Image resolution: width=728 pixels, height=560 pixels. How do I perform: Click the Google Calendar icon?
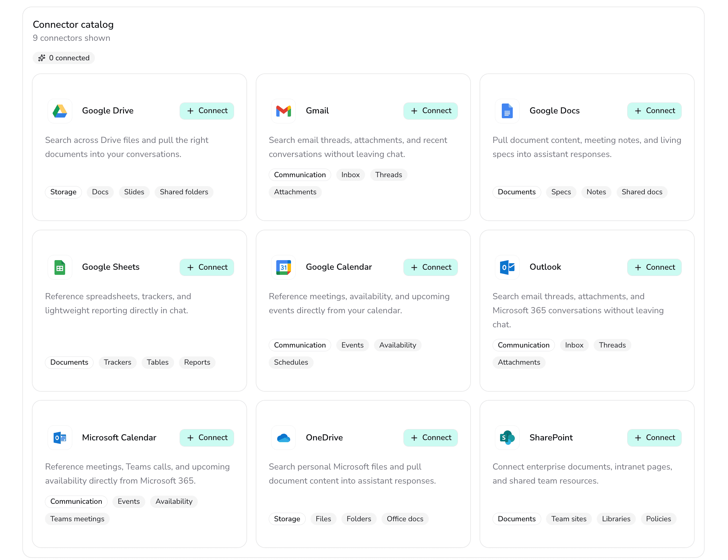tap(283, 267)
